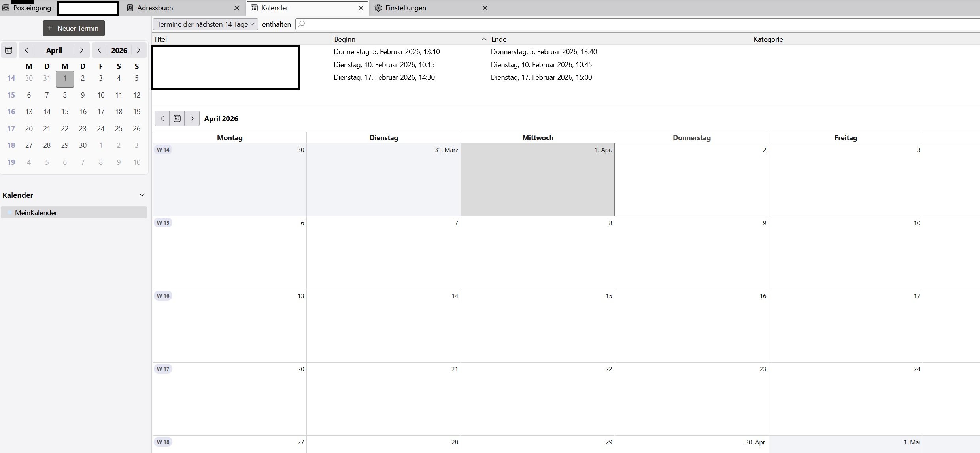
Task: Advance to next year in mini-calendar
Action: click(x=138, y=50)
